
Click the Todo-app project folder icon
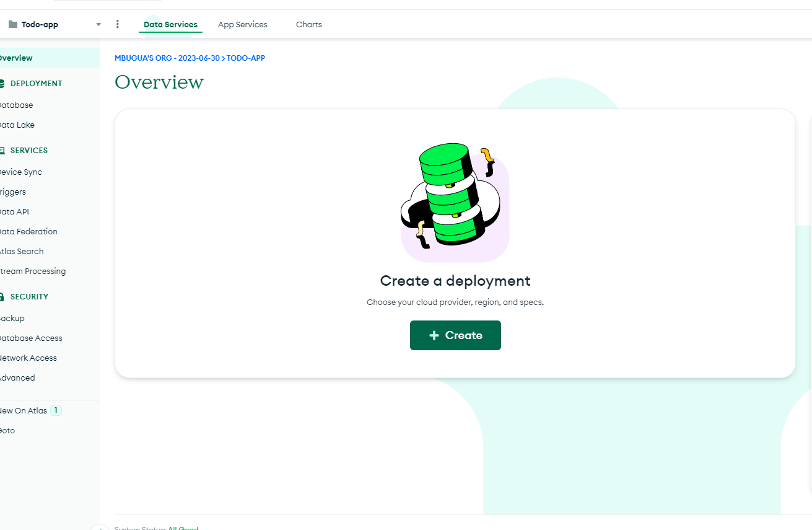[x=12, y=24]
